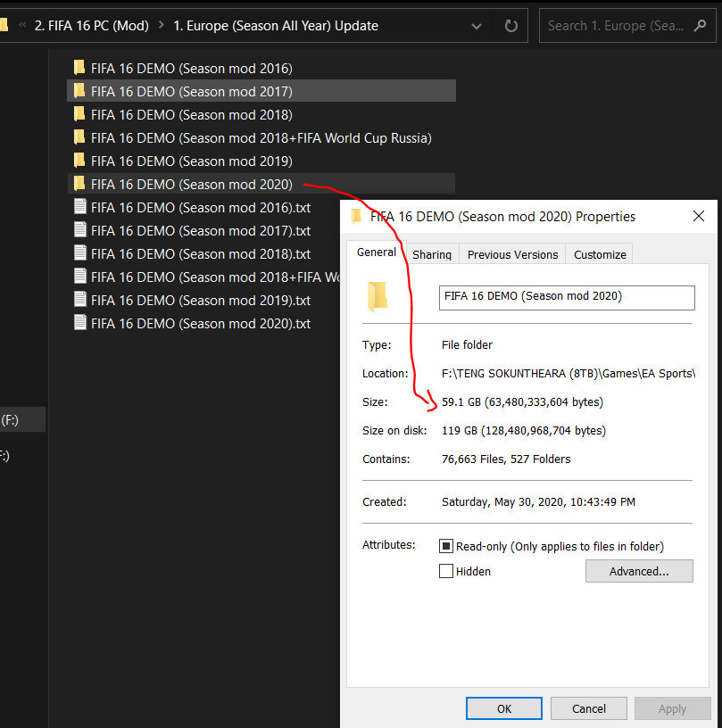Select file 'FIFA 16 DEMO (Season mod 2018).txt'
Viewport: 722px width, 728px height.
tap(201, 254)
